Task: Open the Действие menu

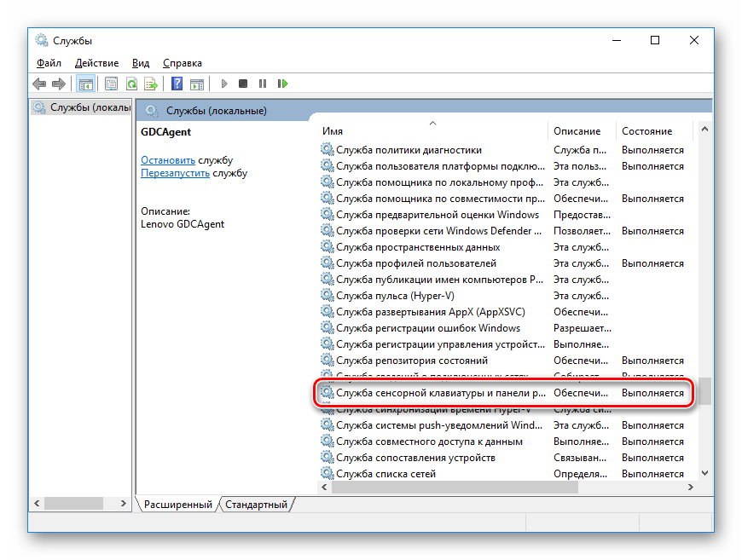Action: click(x=96, y=62)
